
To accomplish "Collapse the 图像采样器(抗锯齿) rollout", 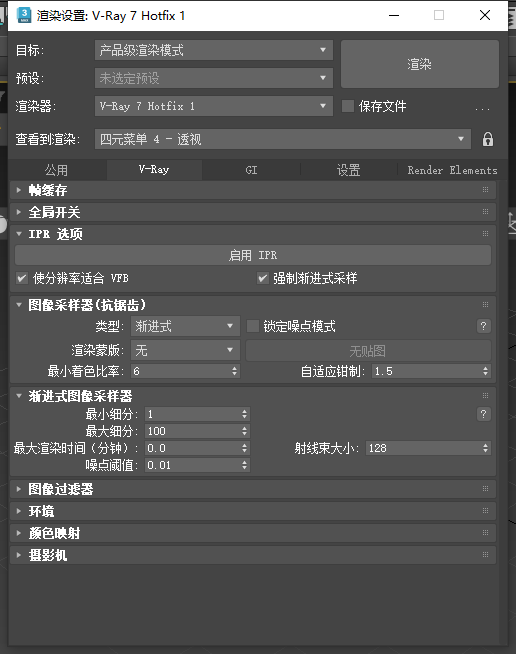I will [18, 305].
